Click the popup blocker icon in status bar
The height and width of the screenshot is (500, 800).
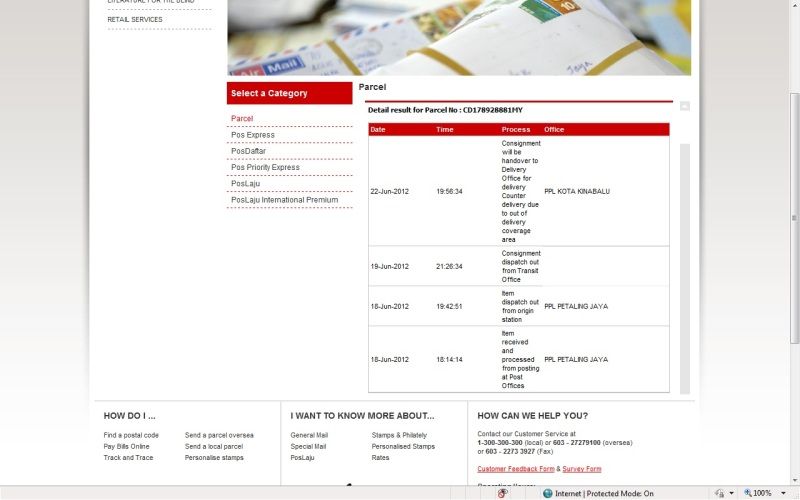[502, 493]
